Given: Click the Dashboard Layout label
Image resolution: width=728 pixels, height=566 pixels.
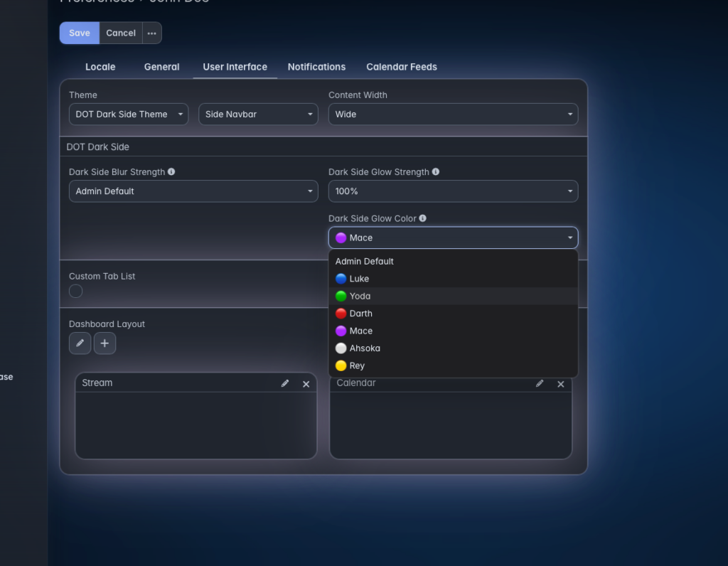Looking at the screenshot, I should click(x=107, y=324).
